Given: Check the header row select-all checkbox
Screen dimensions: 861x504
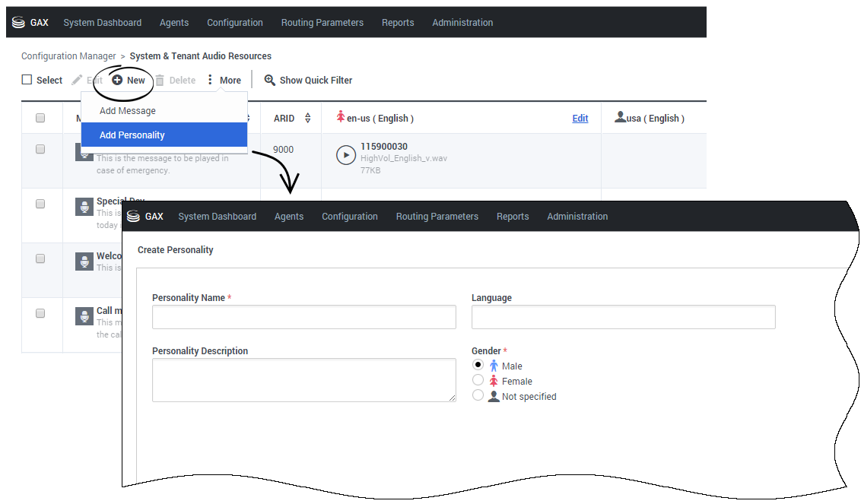Looking at the screenshot, I should (40, 118).
